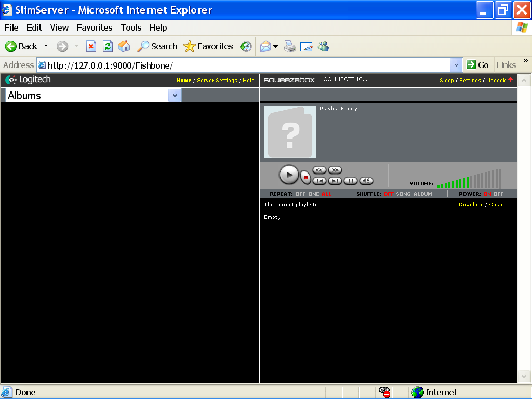Turn Power OFF
Viewport: 532px width, 399px height.
point(498,194)
